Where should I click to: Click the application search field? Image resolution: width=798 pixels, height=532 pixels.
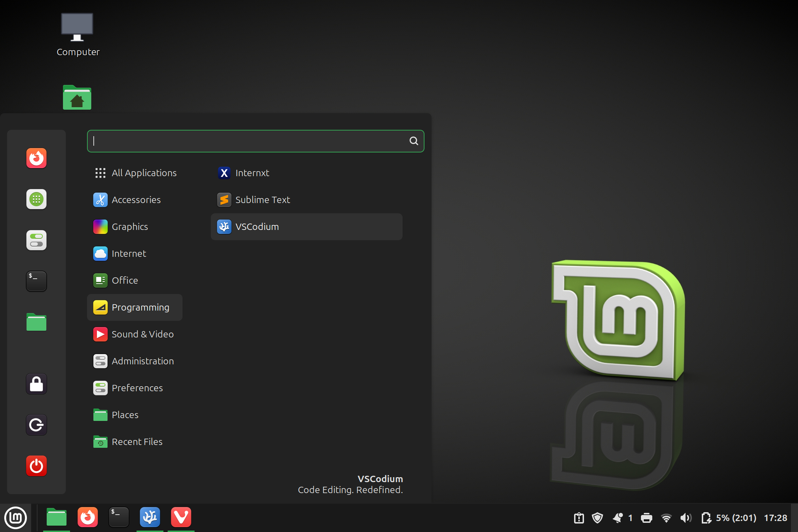click(x=255, y=141)
